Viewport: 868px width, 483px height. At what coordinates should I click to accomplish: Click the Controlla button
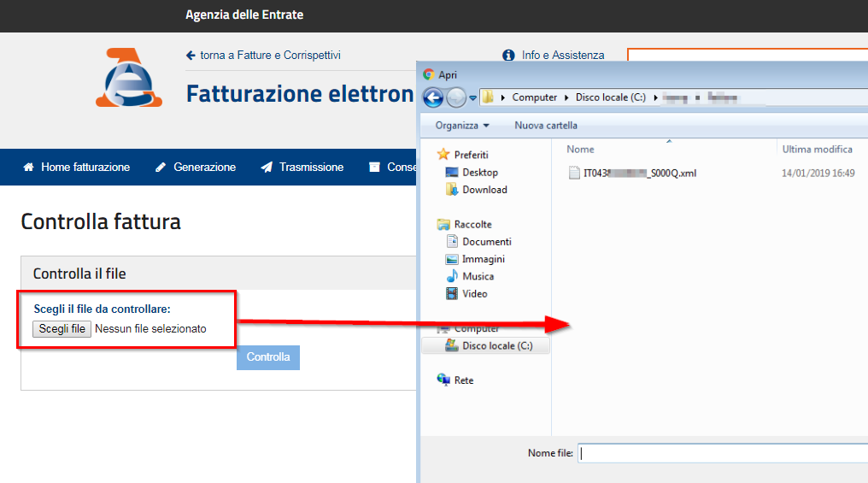(268, 357)
